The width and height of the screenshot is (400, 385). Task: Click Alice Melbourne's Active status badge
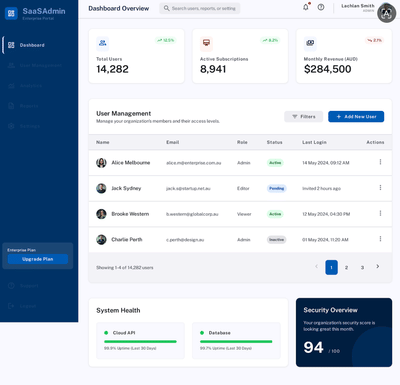coord(275,163)
